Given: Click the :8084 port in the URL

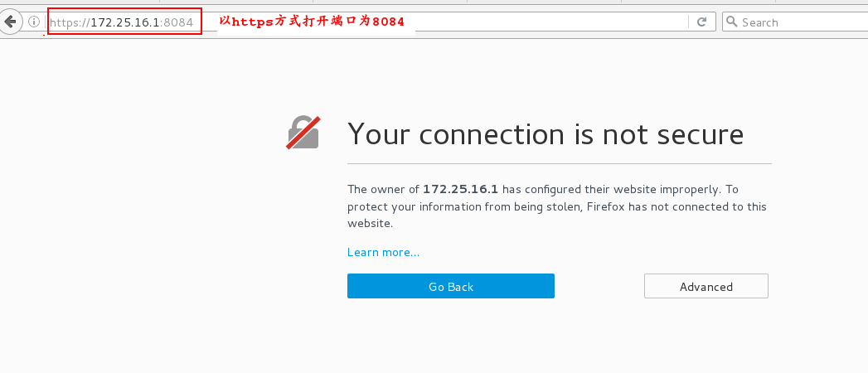Looking at the screenshot, I should click(177, 22).
